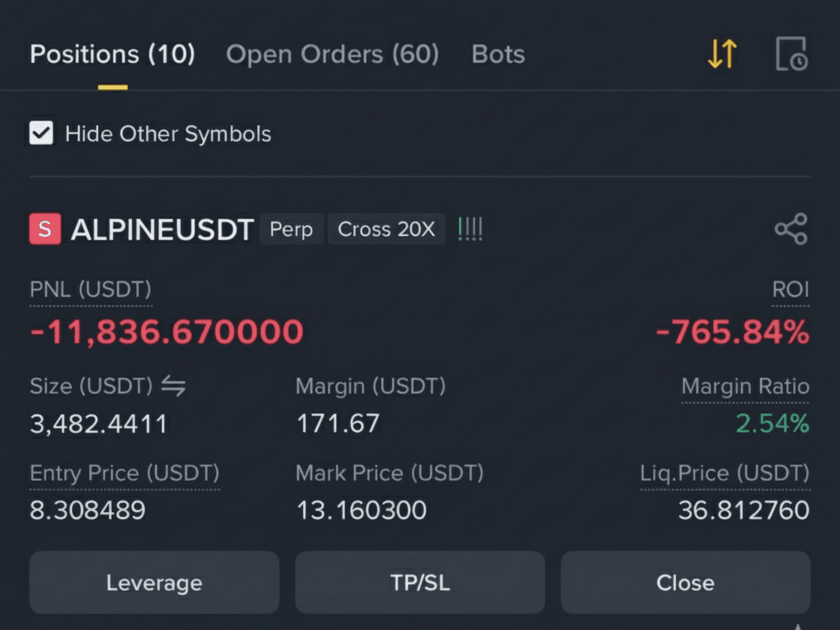Click the ADL indicator bars
Viewport: 840px width, 630px height.
click(x=470, y=229)
